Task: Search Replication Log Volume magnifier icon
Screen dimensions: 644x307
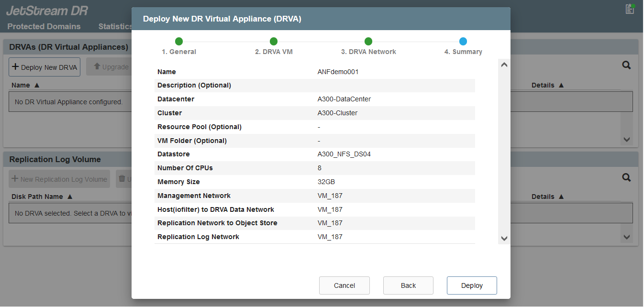Action: click(x=626, y=177)
